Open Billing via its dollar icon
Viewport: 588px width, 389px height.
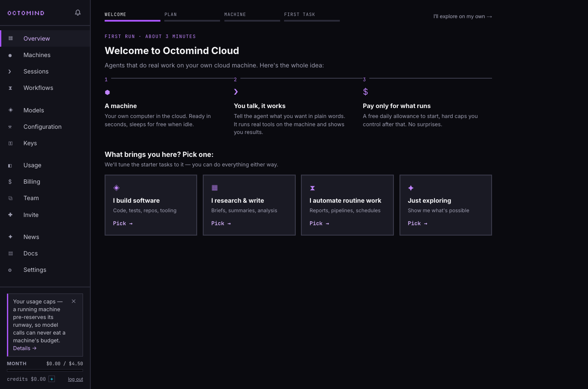[x=10, y=182]
